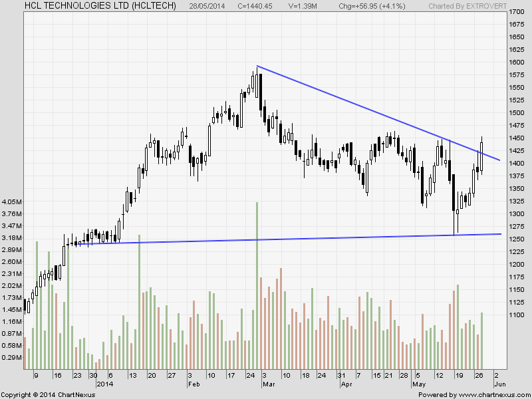Select the Mar month marker on timeline
Screen dimensions: 532x399
pos(269,384)
